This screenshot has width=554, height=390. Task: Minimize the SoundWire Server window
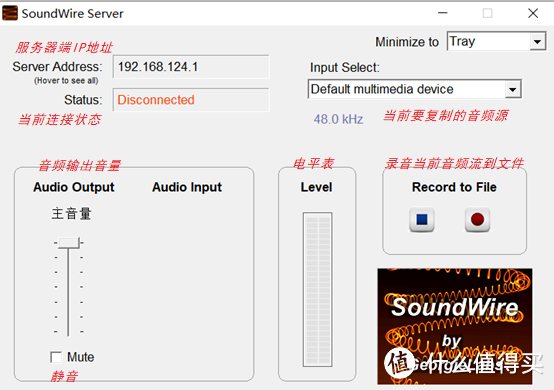click(442, 13)
